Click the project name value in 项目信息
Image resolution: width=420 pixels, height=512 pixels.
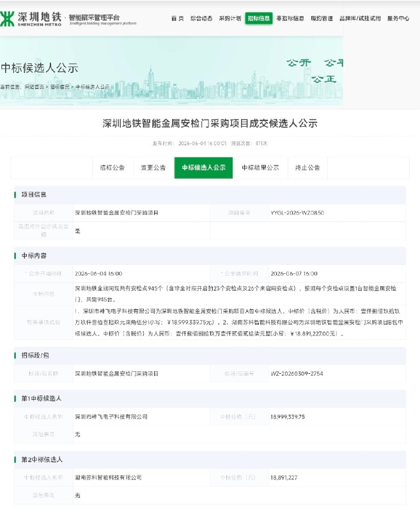[117, 213]
